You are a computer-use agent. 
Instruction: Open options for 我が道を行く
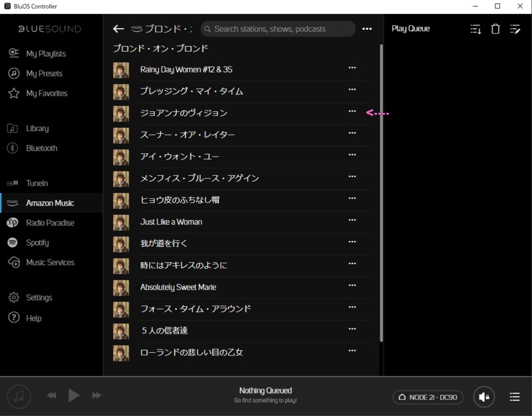coord(352,242)
